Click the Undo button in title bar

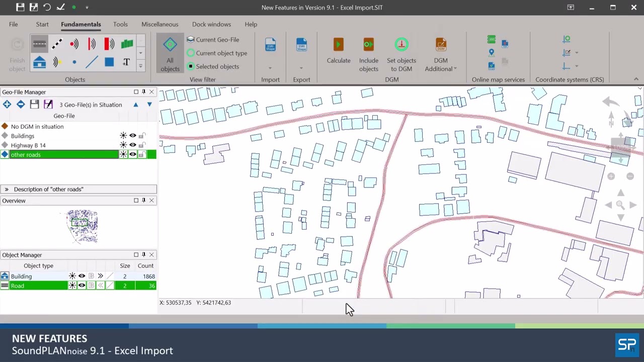pos(47,7)
